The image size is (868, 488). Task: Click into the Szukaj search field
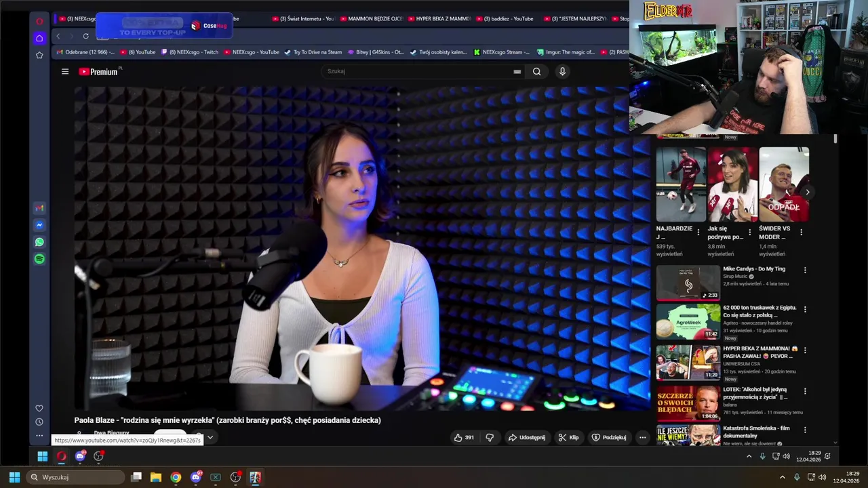pyautogui.click(x=417, y=71)
